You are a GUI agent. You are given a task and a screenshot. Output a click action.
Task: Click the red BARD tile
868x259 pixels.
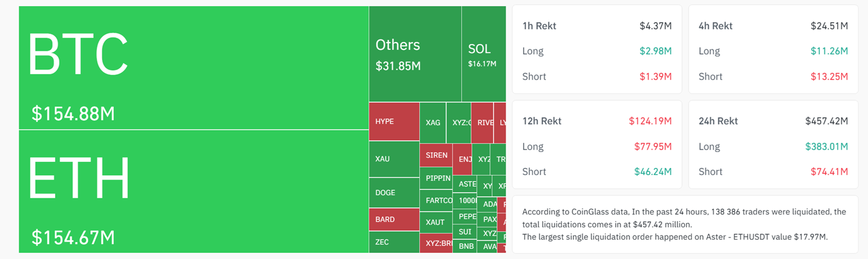[394, 219]
